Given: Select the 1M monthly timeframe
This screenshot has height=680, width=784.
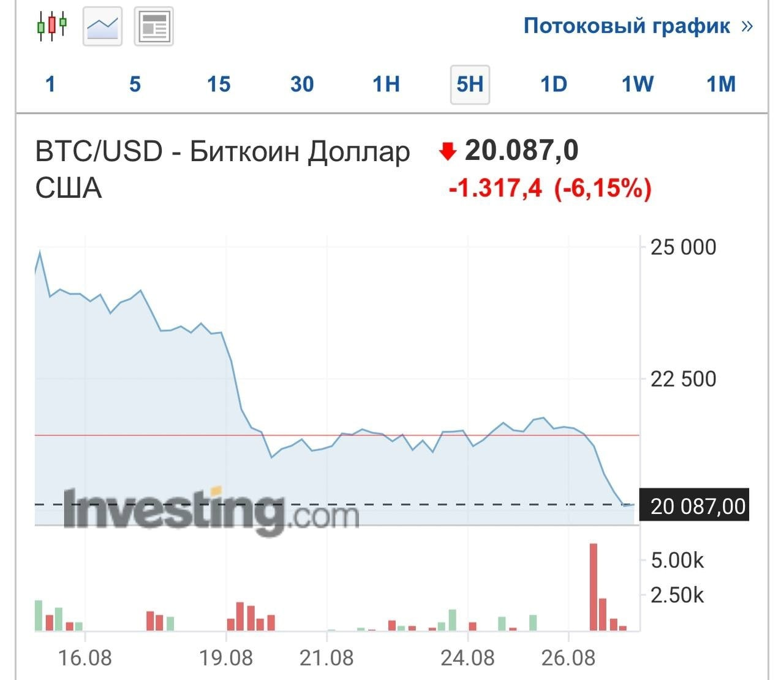Looking at the screenshot, I should [x=721, y=84].
